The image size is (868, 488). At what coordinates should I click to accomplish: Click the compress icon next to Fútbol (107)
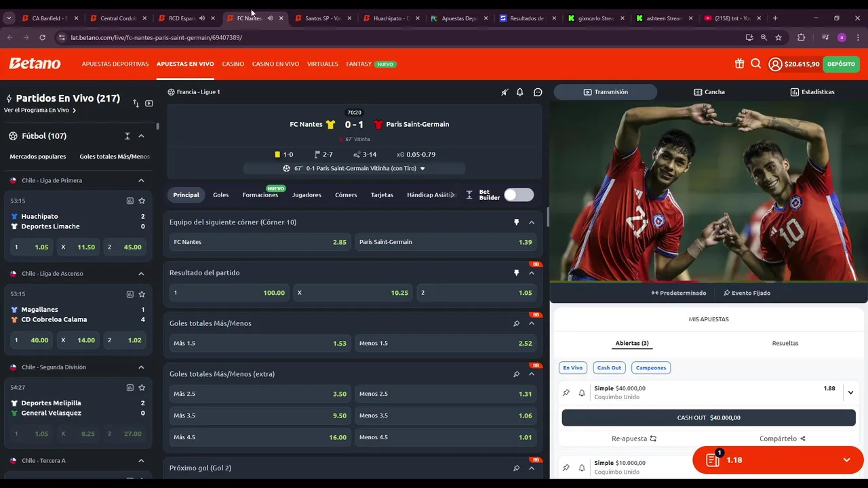point(127,136)
